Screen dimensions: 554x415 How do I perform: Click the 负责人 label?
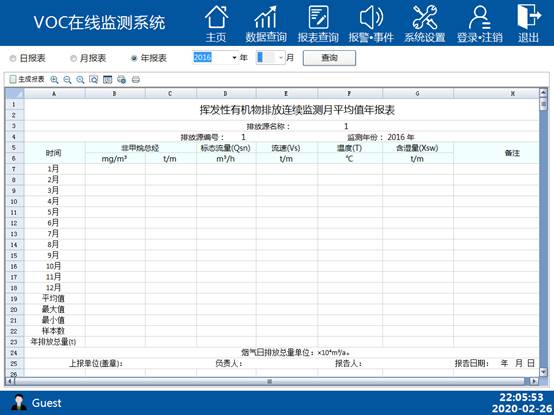[x=229, y=363]
